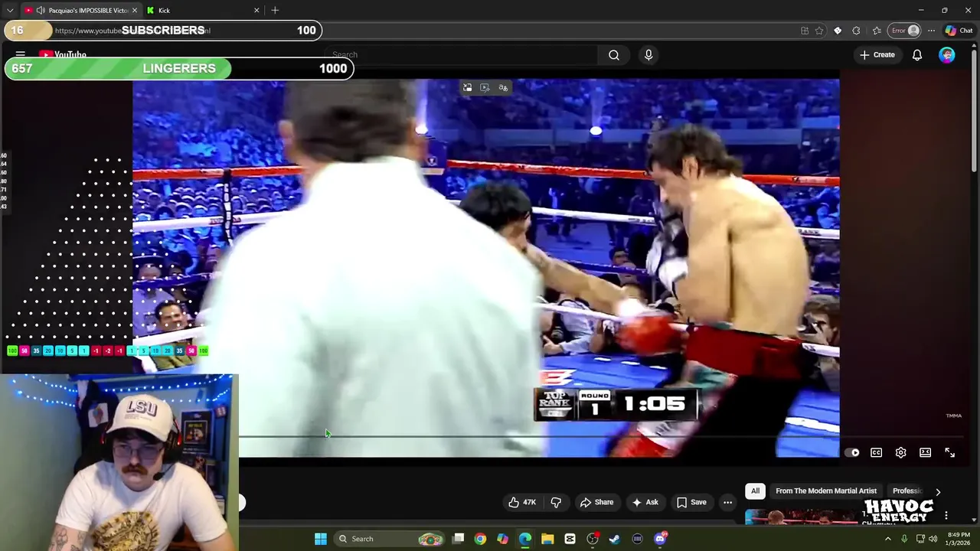The width and height of the screenshot is (980, 551).
Task: Open the tab actions dropdown arrow
Action: coord(9,10)
